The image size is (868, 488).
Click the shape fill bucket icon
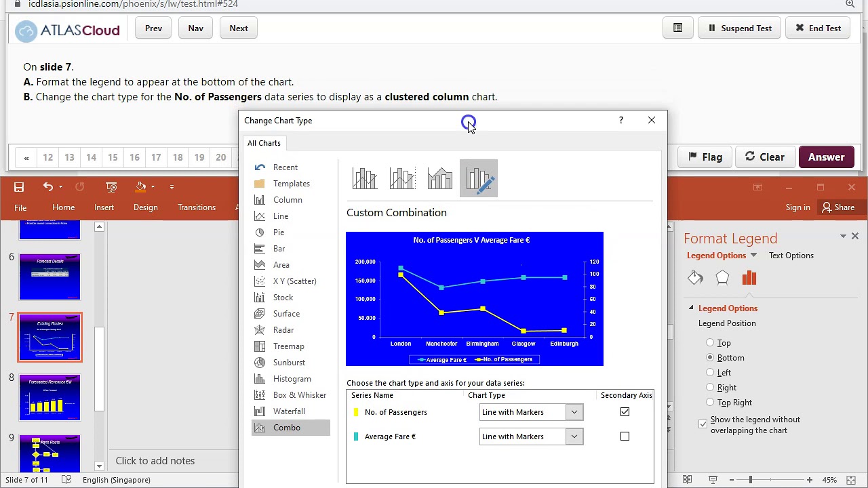[x=141, y=187]
